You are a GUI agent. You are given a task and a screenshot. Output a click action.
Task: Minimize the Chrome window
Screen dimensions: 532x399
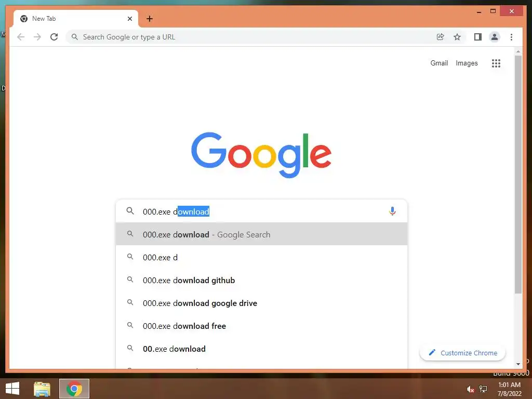coord(479,11)
